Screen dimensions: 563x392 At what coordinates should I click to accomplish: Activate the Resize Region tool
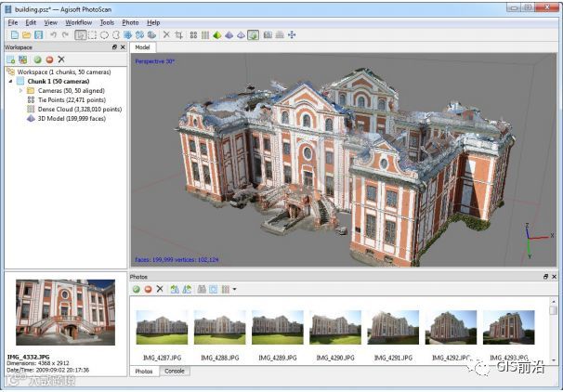pos(127,34)
